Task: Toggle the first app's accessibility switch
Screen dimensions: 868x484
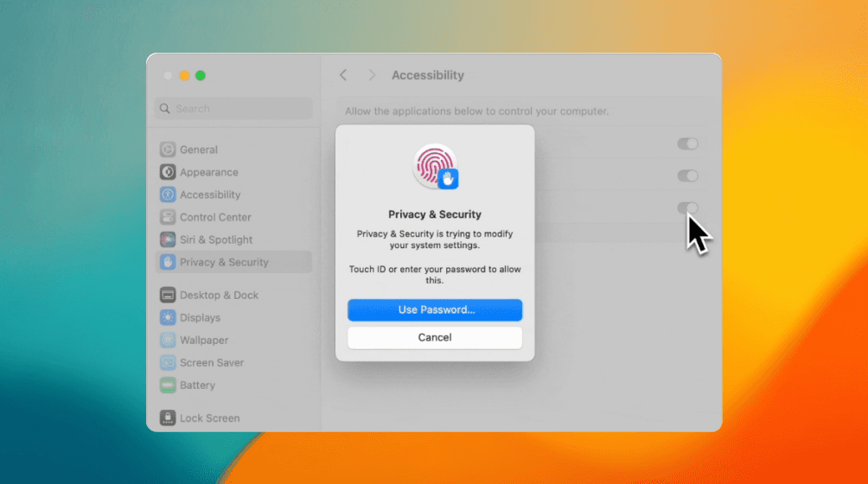Action: tap(687, 143)
